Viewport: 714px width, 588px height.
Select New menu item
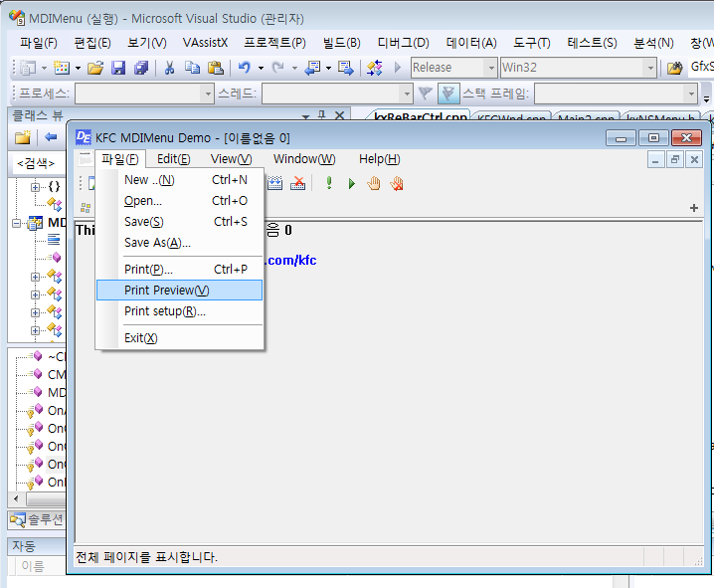coord(180,180)
